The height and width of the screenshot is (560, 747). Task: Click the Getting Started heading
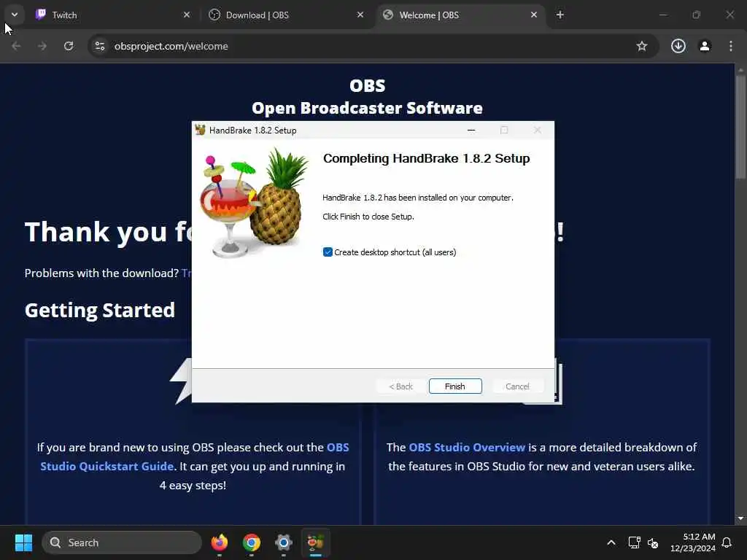point(99,311)
